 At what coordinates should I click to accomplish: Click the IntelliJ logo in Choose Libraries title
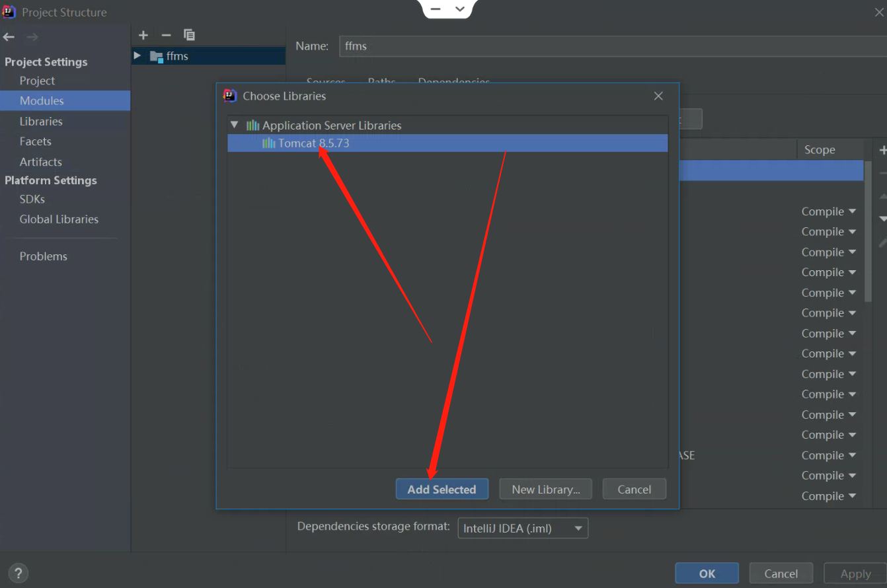229,96
